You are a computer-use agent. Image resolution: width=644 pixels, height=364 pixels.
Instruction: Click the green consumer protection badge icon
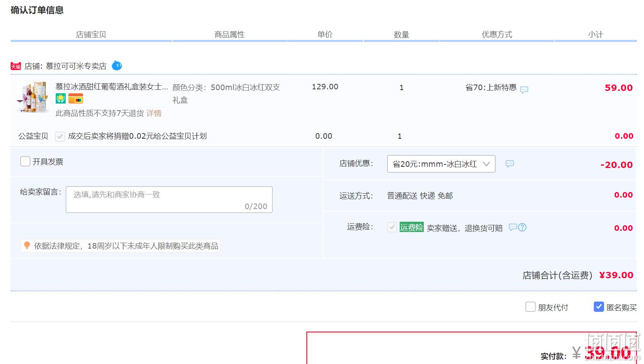tap(60, 98)
